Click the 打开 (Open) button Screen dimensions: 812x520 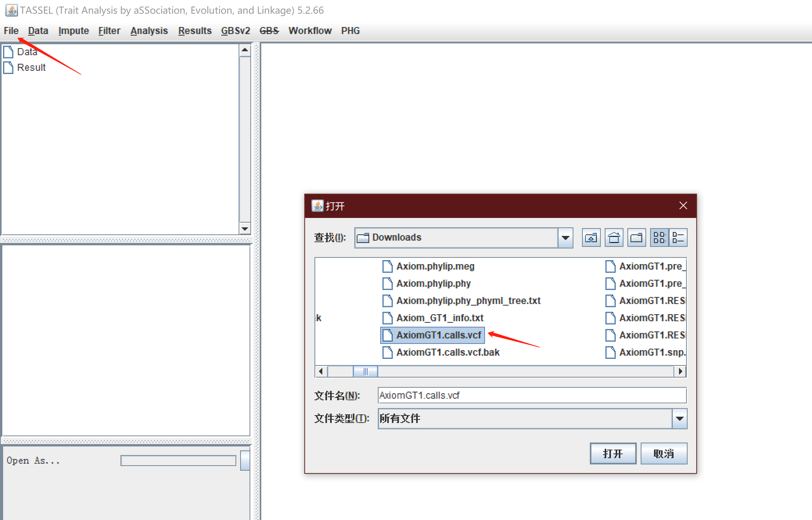pyautogui.click(x=613, y=453)
